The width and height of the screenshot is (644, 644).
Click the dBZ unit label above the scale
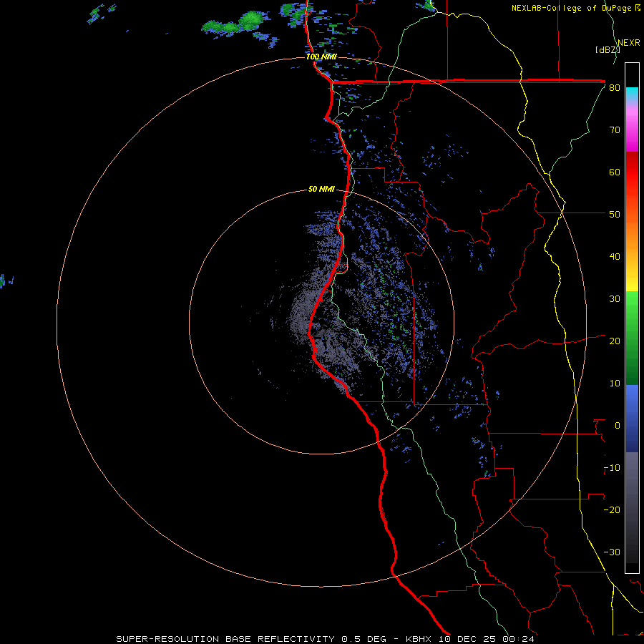coord(608,49)
